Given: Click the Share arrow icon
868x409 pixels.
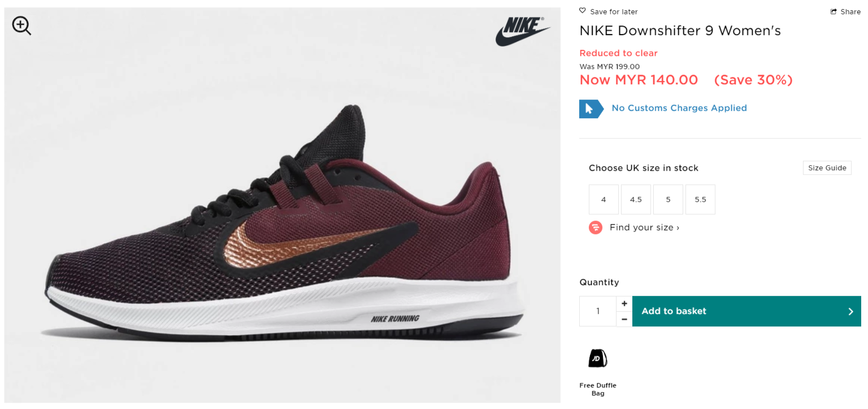Looking at the screenshot, I should pyautogui.click(x=834, y=12).
